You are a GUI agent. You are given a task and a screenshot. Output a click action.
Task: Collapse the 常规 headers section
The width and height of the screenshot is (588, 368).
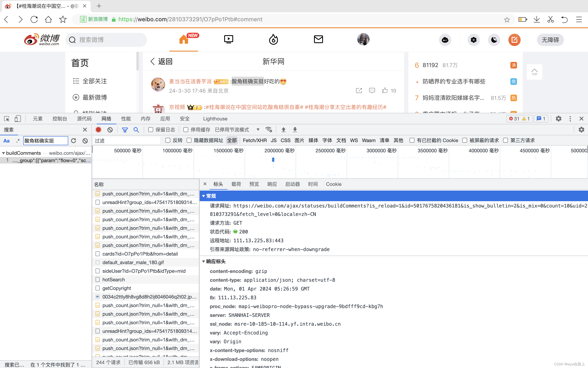click(203, 196)
